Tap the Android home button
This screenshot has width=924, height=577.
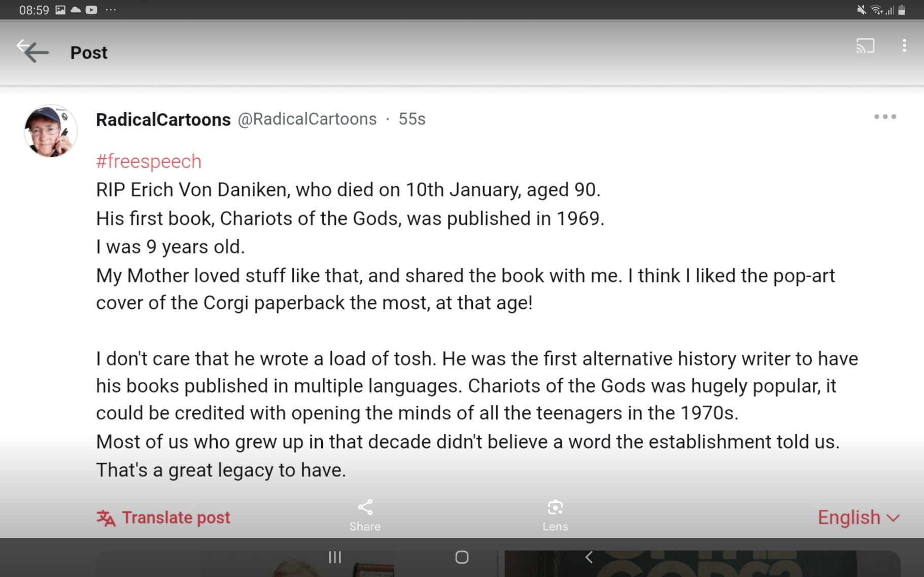[462, 557]
